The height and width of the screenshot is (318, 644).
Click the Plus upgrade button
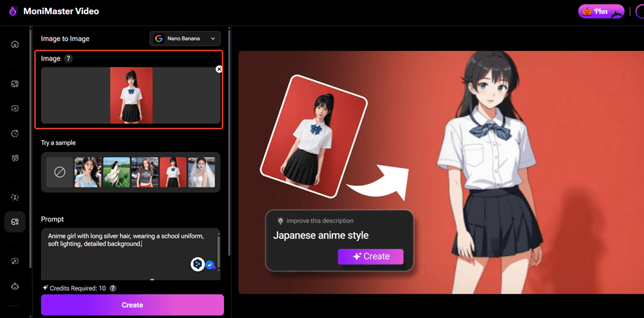601,12
